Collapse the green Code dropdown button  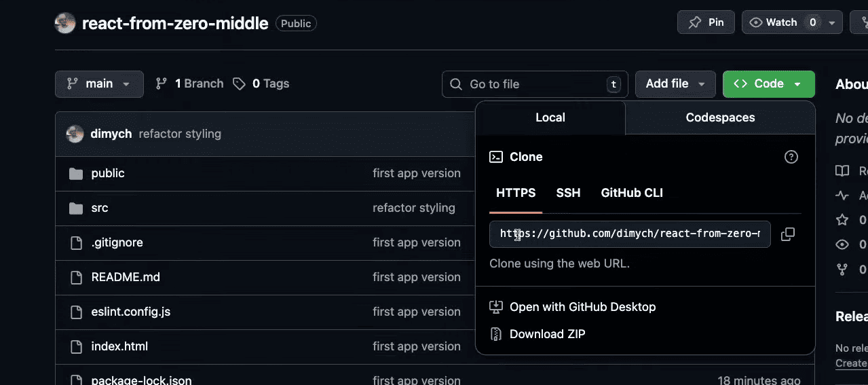tap(768, 84)
